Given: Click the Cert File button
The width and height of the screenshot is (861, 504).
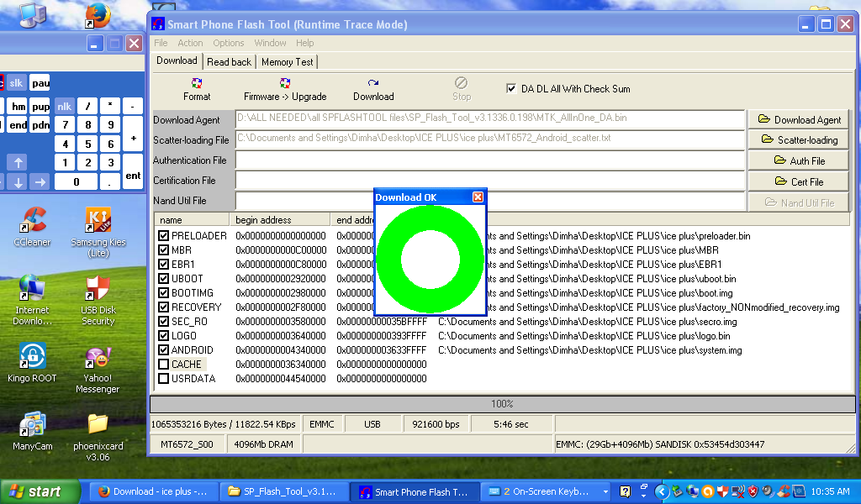Looking at the screenshot, I should click(x=799, y=181).
